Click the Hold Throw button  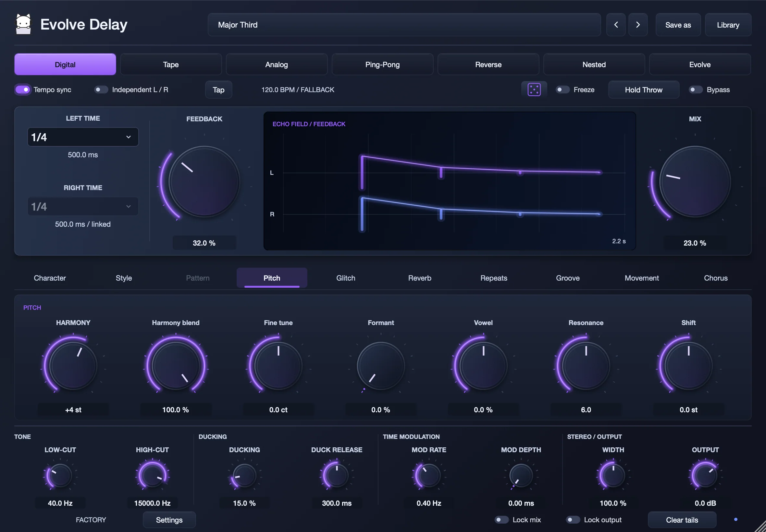[644, 90]
